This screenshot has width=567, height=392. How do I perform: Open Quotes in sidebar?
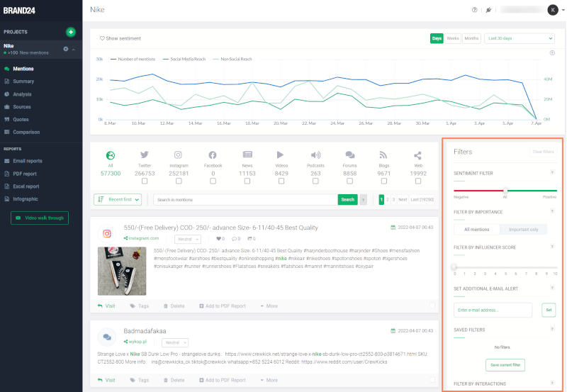point(21,119)
